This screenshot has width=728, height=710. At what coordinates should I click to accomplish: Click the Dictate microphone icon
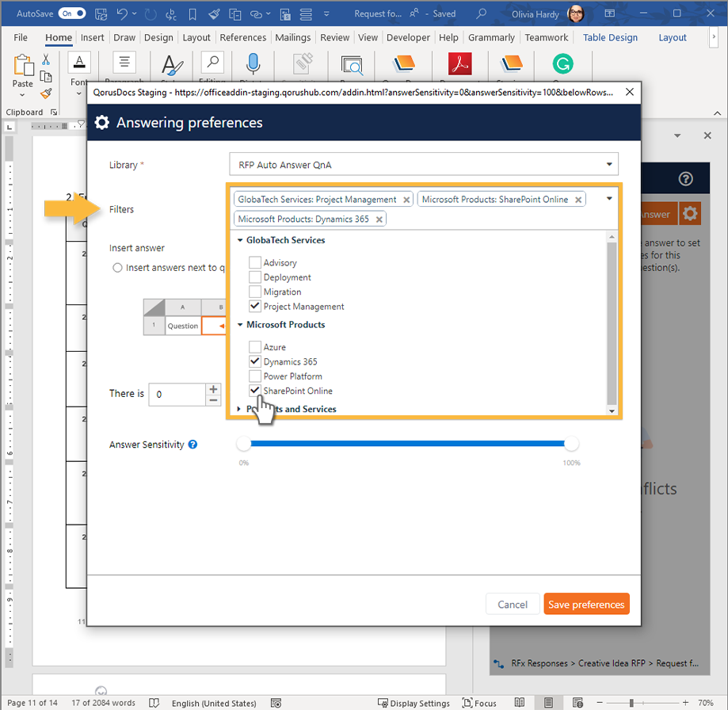coord(253,63)
